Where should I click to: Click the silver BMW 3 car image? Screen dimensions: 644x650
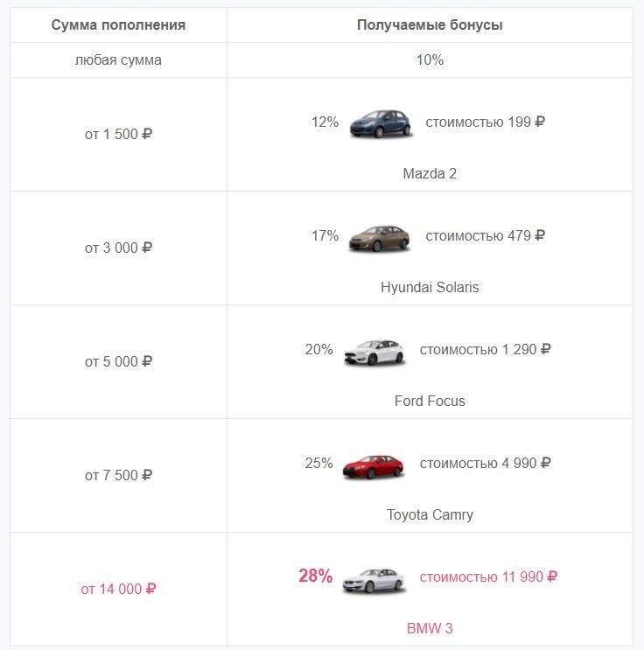(x=373, y=580)
